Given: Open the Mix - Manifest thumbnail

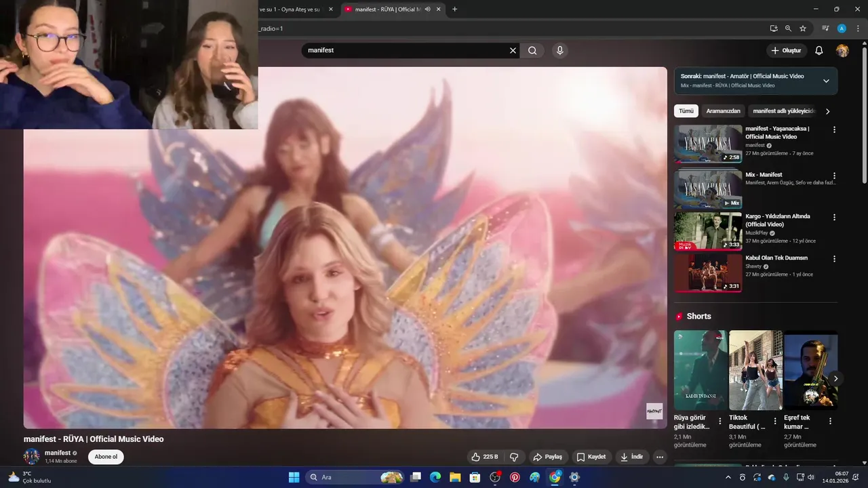Looking at the screenshot, I should click(708, 189).
